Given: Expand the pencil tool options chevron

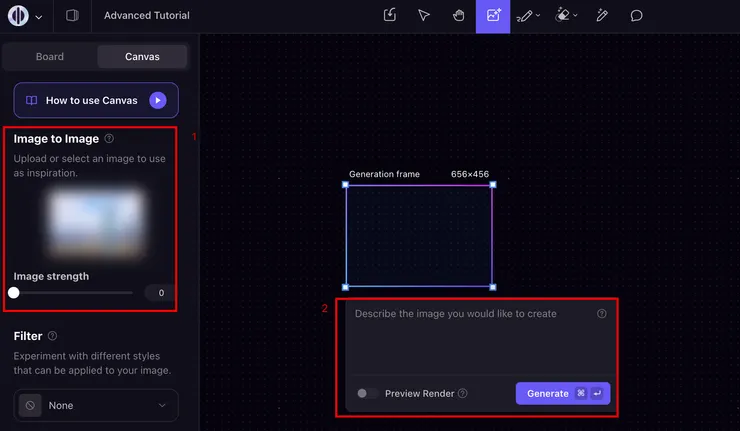Looking at the screenshot, I should (538, 16).
